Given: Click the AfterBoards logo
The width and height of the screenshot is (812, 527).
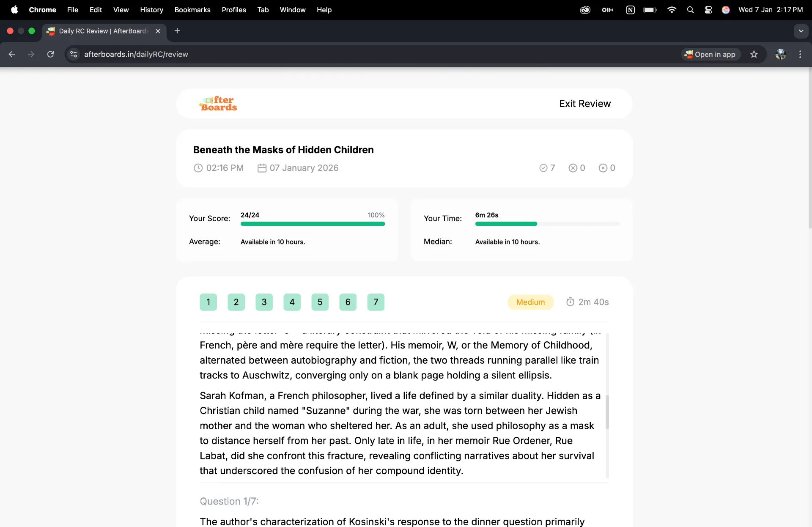Looking at the screenshot, I should pyautogui.click(x=218, y=104).
